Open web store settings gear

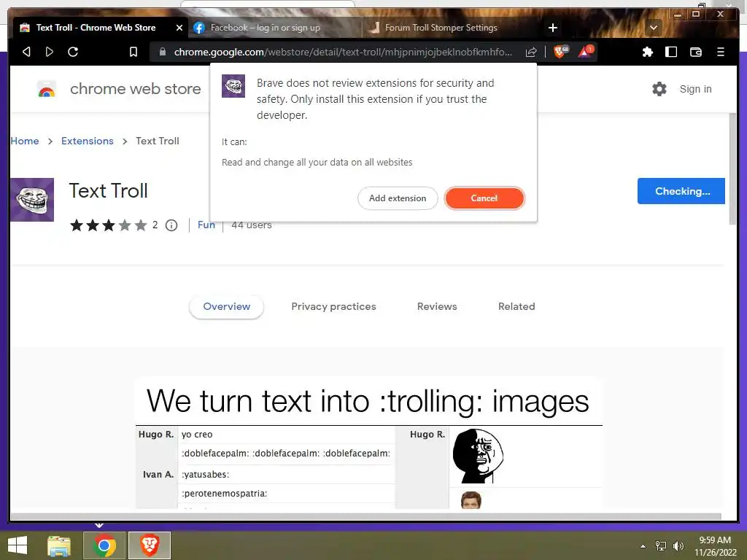pyautogui.click(x=659, y=88)
